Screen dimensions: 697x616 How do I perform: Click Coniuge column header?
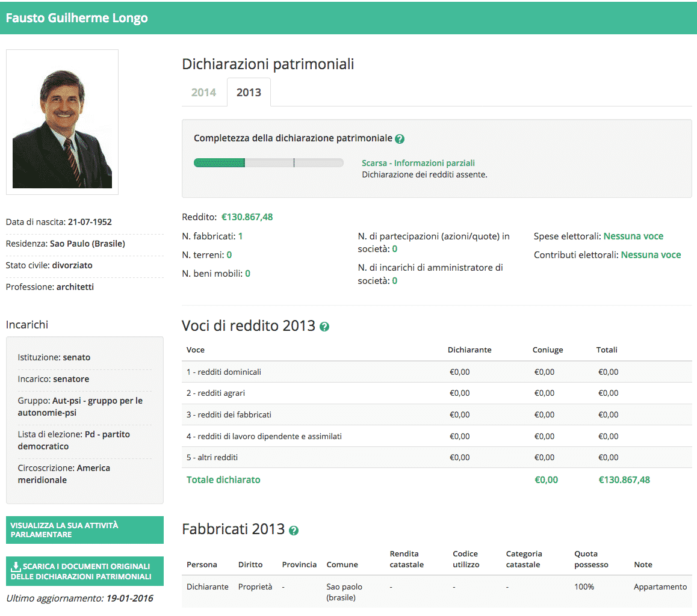click(548, 350)
